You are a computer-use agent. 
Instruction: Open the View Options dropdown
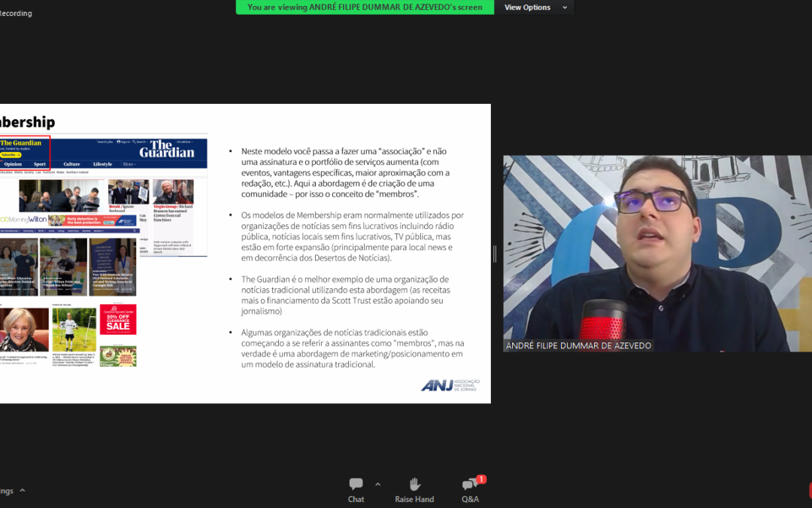click(x=535, y=8)
